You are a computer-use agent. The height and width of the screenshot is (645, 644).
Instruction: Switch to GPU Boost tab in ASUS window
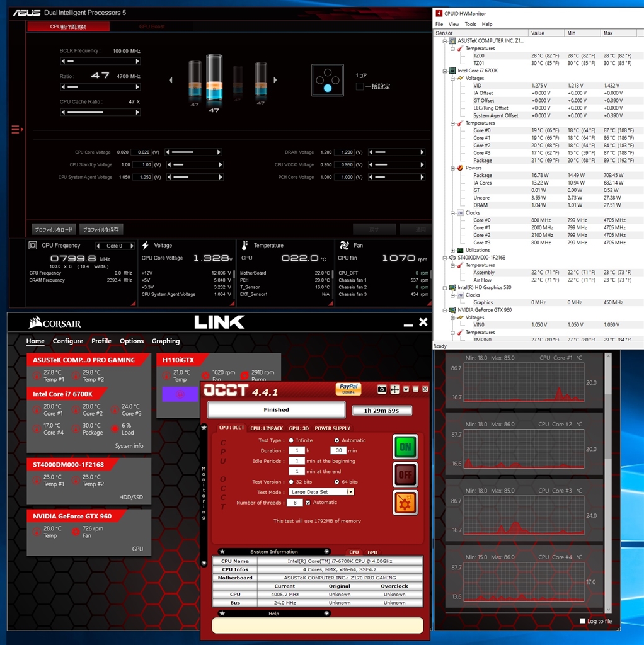click(x=152, y=26)
